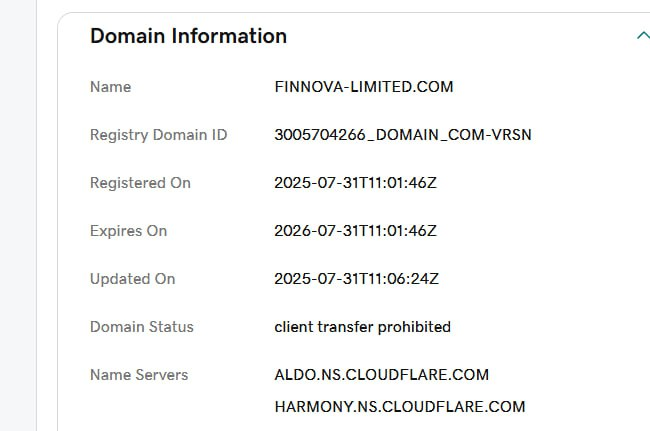
Task: Click the Updated On label
Action: (132, 279)
